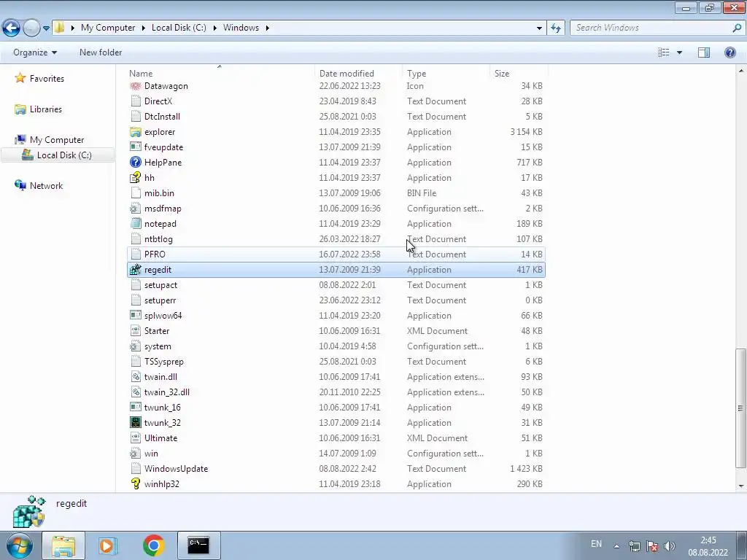Sort by the Name column header
The width and height of the screenshot is (747, 560).
(141, 74)
